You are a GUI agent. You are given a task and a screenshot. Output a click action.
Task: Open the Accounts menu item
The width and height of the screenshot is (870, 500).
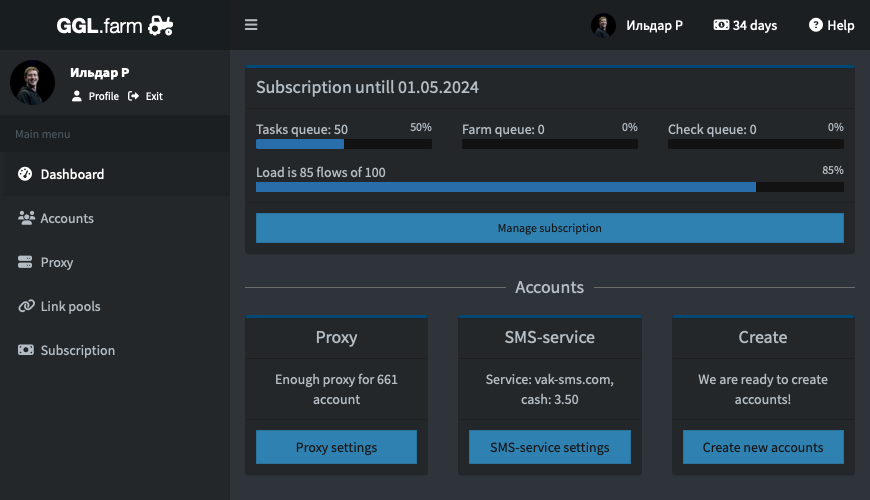tap(67, 218)
